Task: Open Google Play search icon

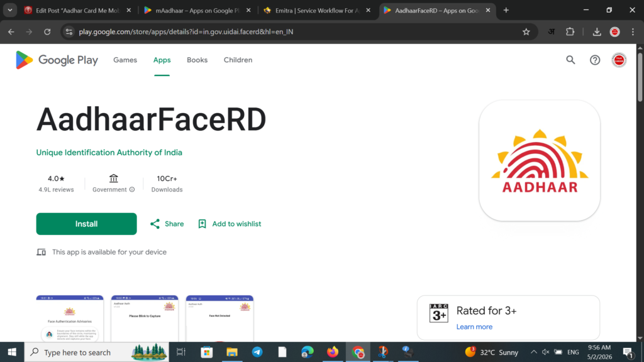Action: click(570, 60)
